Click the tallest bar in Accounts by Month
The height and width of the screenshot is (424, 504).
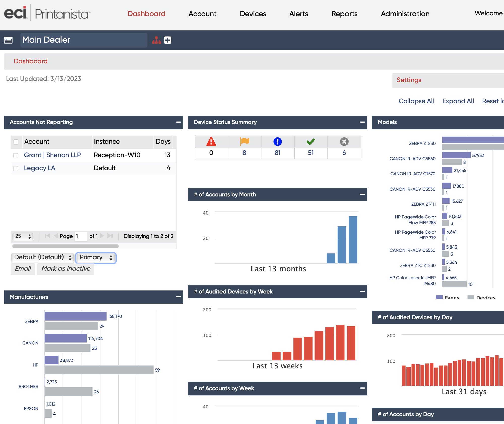pos(353,239)
